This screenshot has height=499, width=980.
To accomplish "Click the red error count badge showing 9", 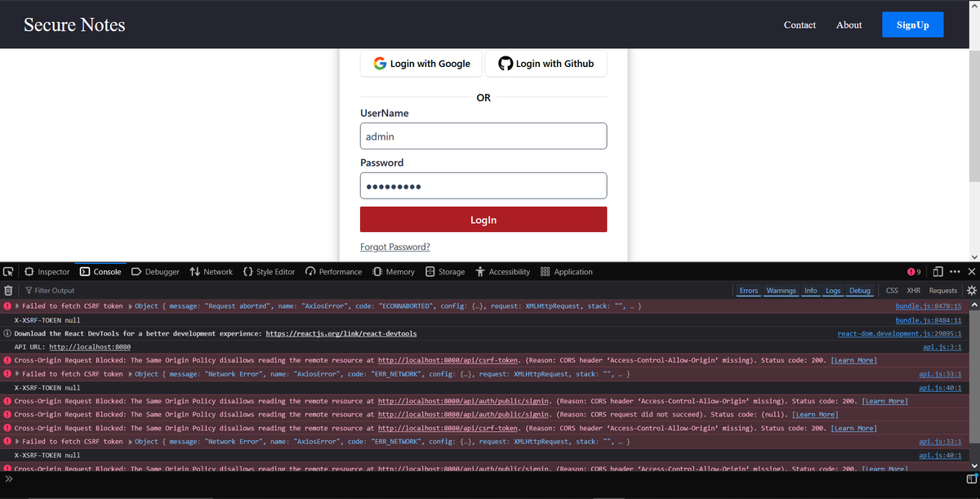I will (x=914, y=271).
